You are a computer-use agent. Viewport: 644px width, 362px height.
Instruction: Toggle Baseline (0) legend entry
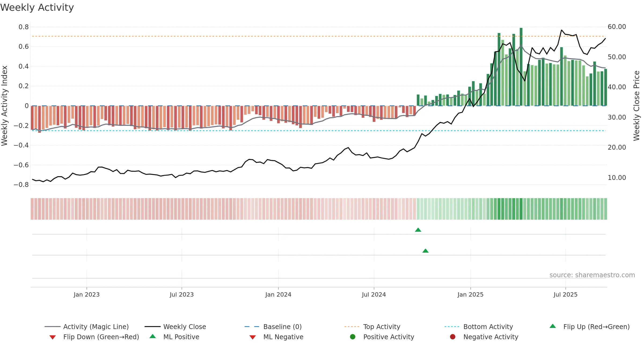(273, 327)
